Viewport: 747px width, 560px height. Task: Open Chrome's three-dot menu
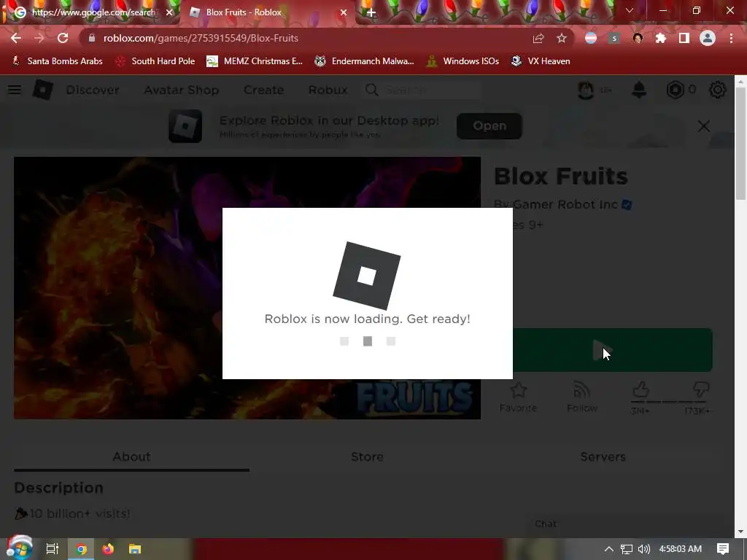pyautogui.click(x=731, y=38)
